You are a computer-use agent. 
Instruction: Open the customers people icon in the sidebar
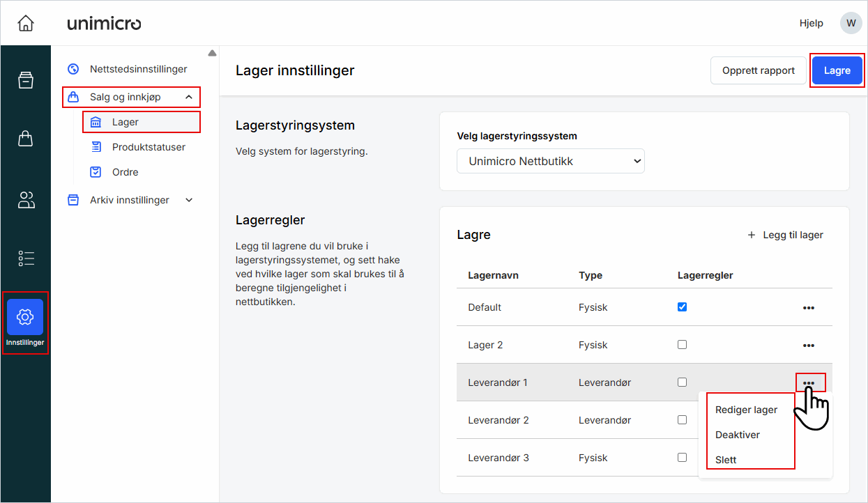(x=25, y=201)
